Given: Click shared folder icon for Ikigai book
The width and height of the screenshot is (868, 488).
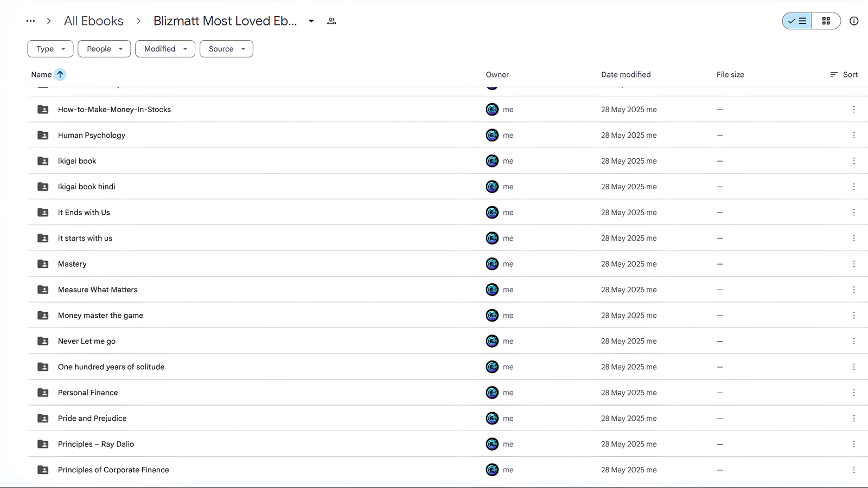Looking at the screenshot, I should 43,161.
